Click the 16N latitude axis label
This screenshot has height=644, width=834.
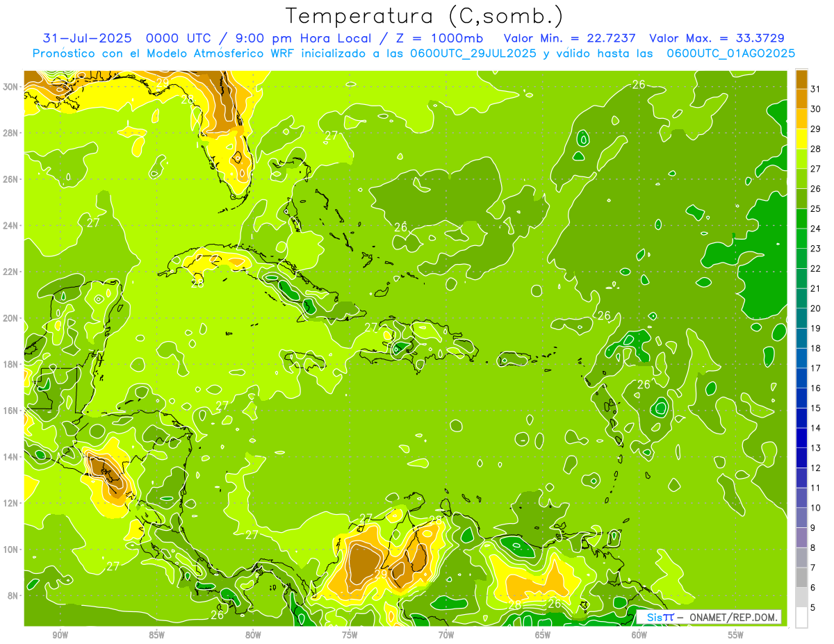pyautogui.click(x=12, y=410)
